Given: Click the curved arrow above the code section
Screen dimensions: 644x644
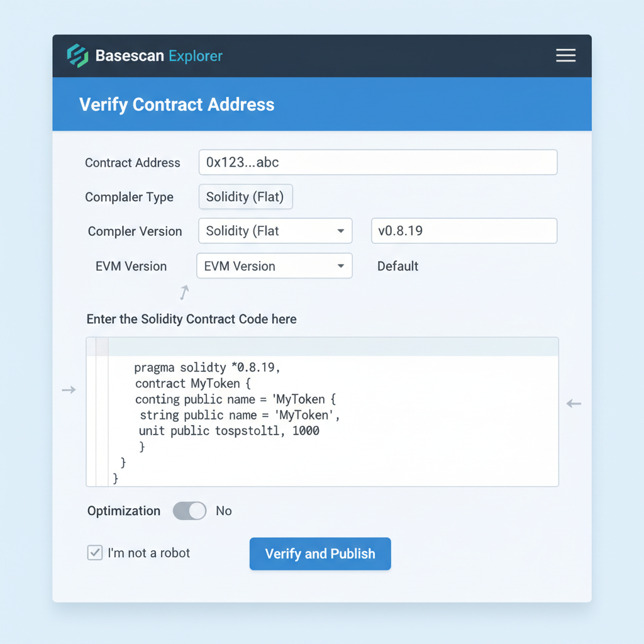Looking at the screenshot, I should 183,292.
